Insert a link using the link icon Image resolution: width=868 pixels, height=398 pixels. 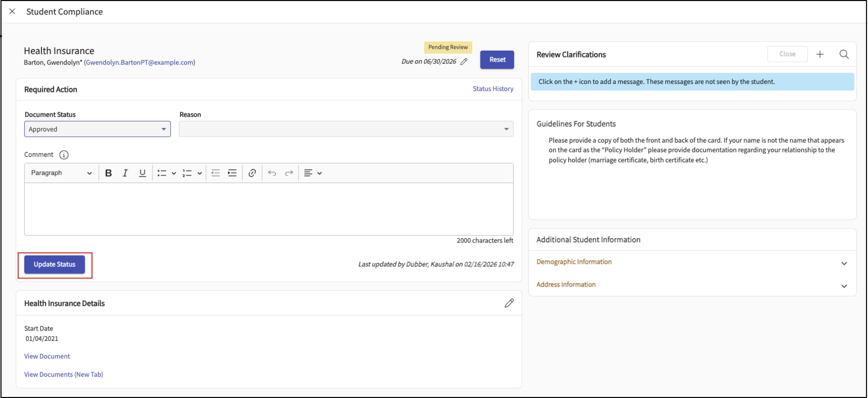pyautogui.click(x=252, y=173)
